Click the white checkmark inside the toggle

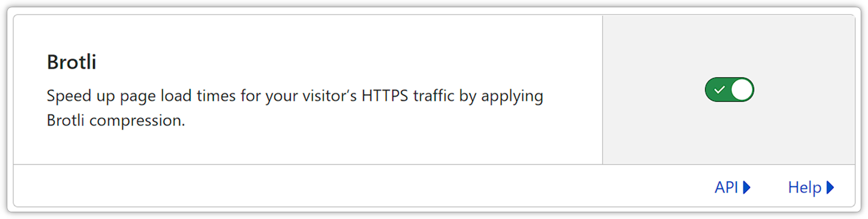click(719, 89)
